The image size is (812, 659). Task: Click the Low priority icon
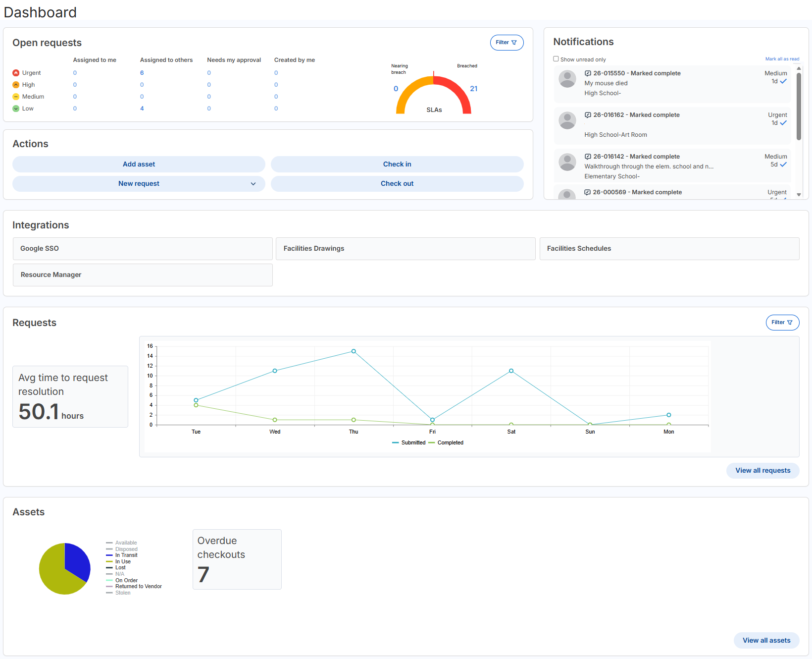[16, 109]
